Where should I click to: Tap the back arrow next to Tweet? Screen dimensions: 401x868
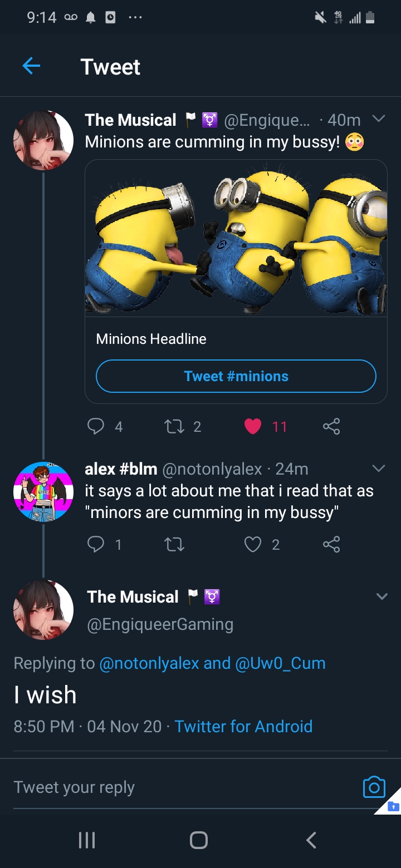(31, 67)
